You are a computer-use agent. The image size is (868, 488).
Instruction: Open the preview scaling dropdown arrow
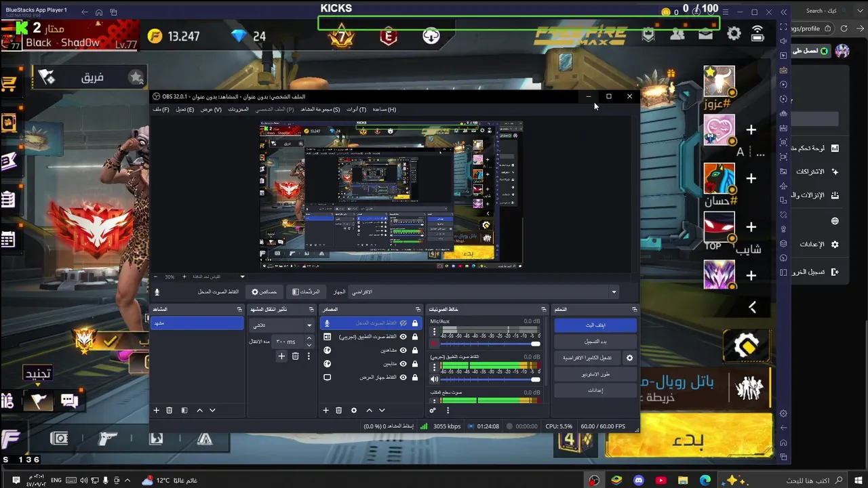point(242,277)
